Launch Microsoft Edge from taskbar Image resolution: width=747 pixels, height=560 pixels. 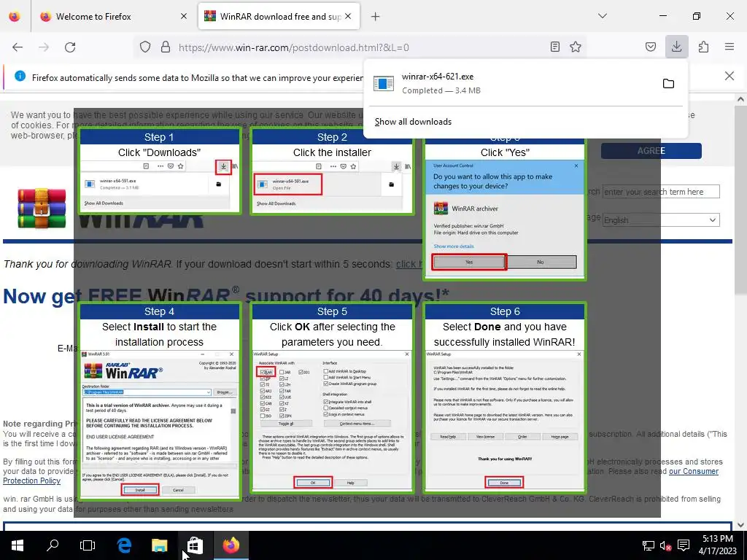(124, 545)
